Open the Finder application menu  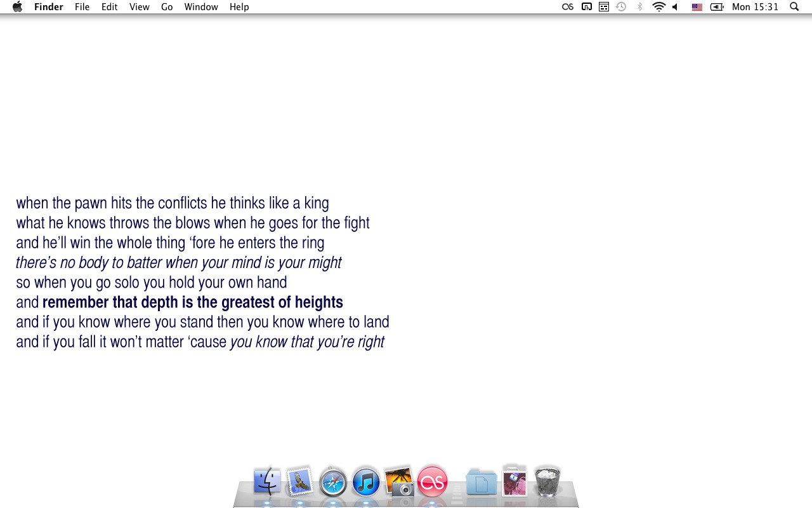[x=48, y=7]
